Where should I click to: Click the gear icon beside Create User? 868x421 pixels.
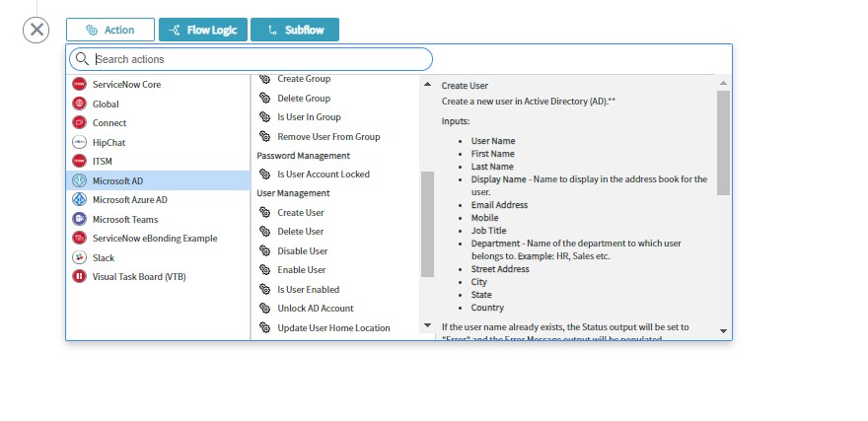coord(265,212)
